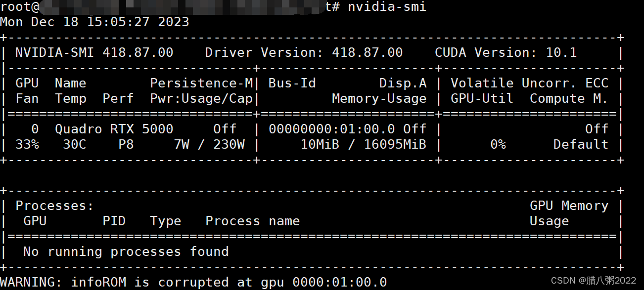This screenshot has height=290, width=644.
Task: Click the Volatile Uncorr. ECC header
Action: [530, 83]
